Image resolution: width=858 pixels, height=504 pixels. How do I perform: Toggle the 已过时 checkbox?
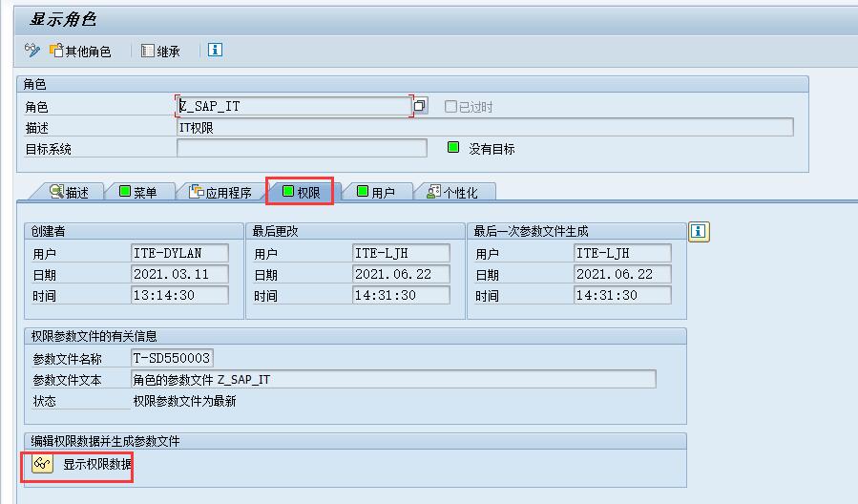coord(450,107)
